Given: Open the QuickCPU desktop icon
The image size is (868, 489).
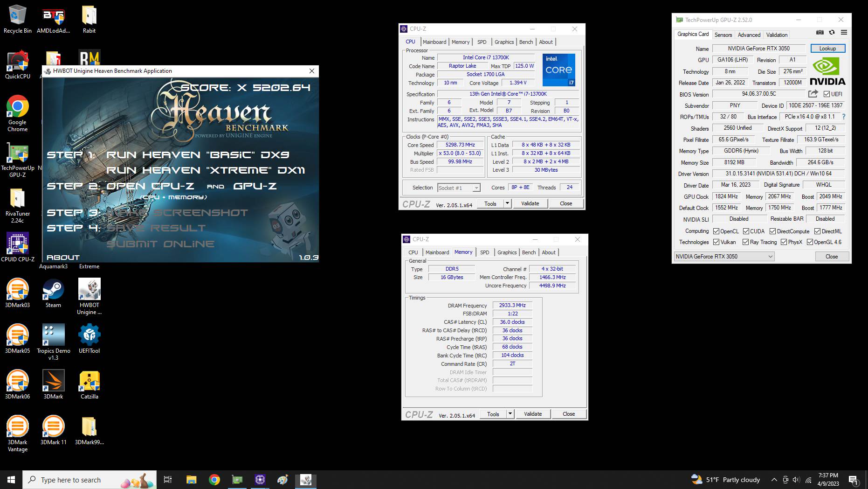Looking at the screenshot, I should (18, 65).
